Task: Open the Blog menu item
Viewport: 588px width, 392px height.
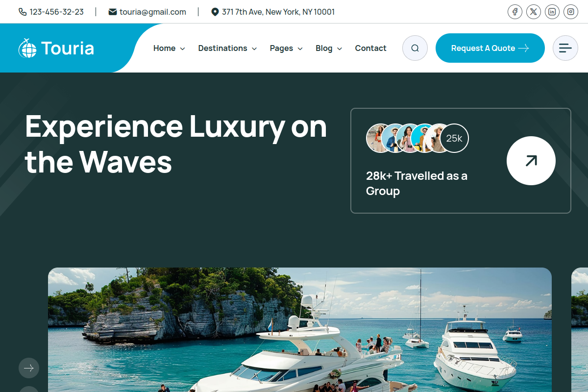Action: tap(329, 48)
